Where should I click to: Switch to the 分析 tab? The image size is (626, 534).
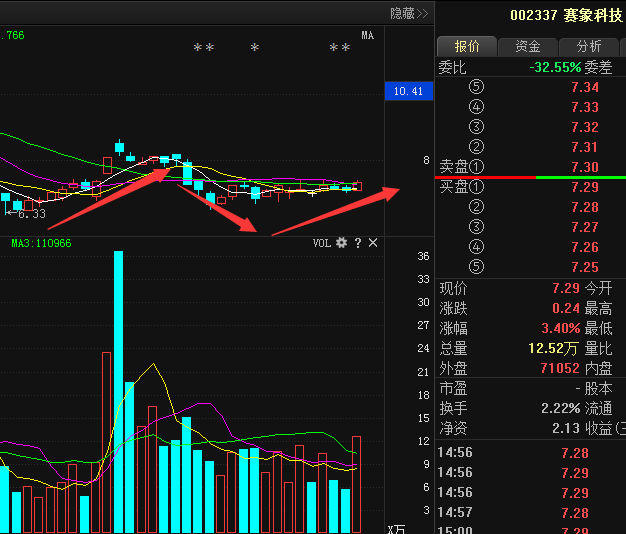(588, 46)
